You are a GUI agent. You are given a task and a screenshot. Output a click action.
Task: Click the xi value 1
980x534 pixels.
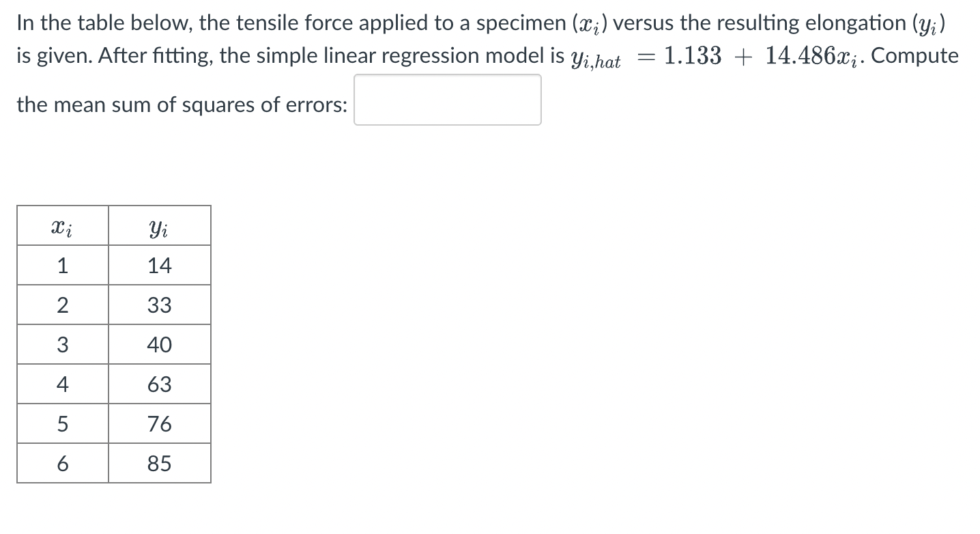(x=62, y=266)
